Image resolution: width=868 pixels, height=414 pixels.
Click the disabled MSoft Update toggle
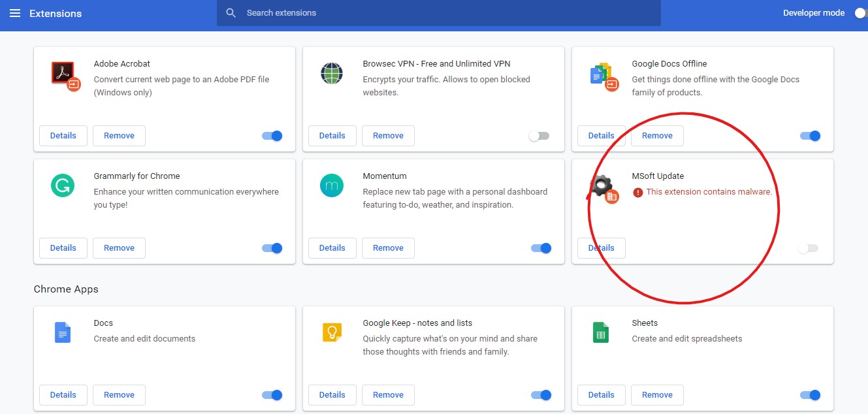808,248
